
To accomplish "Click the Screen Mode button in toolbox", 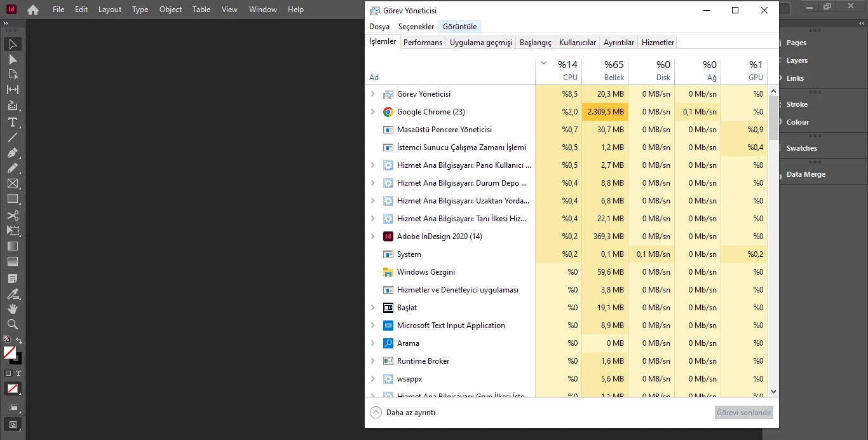I will tap(13, 423).
